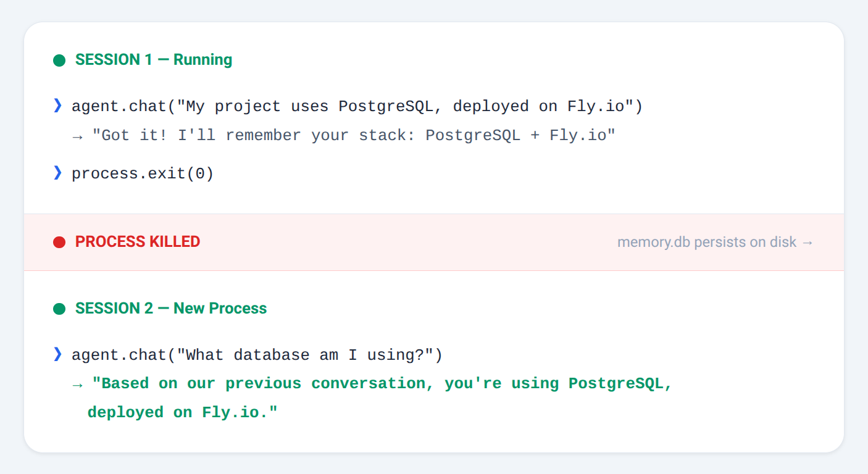Click the blue prompt chevron before process.exit(0)
Screen dimensions: 868x474
coord(57,173)
